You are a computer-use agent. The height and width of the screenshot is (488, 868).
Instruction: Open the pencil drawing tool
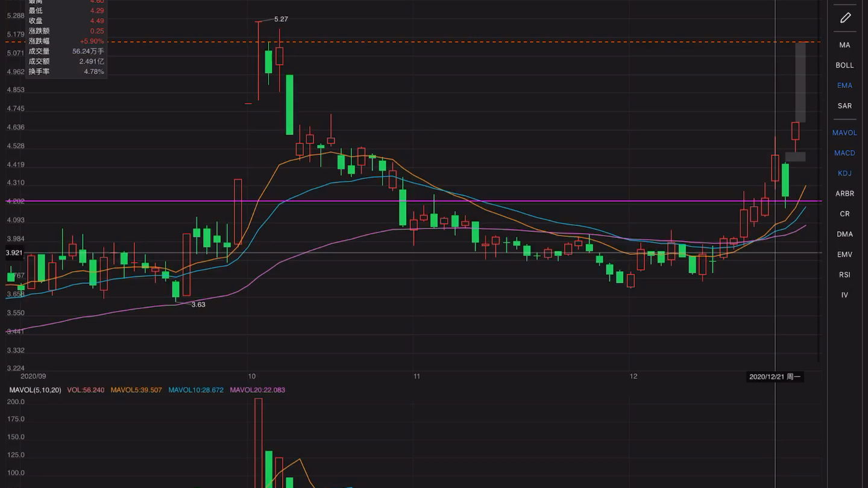click(x=844, y=18)
